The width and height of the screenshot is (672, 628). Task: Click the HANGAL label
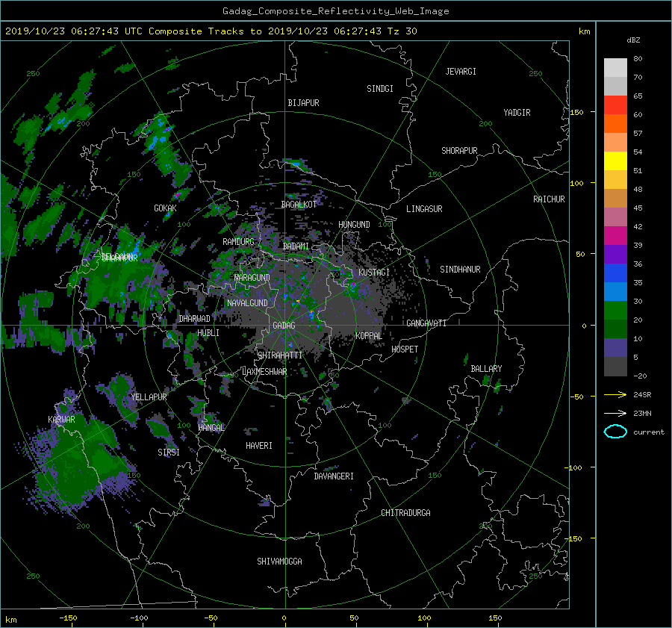point(211,428)
